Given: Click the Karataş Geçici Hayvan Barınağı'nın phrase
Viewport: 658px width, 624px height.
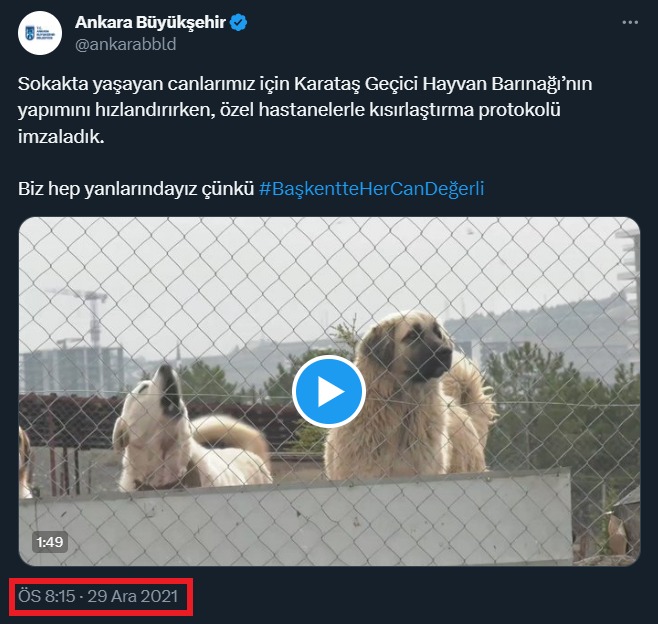Looking at the screenshot, I should [x=443, y=84].
